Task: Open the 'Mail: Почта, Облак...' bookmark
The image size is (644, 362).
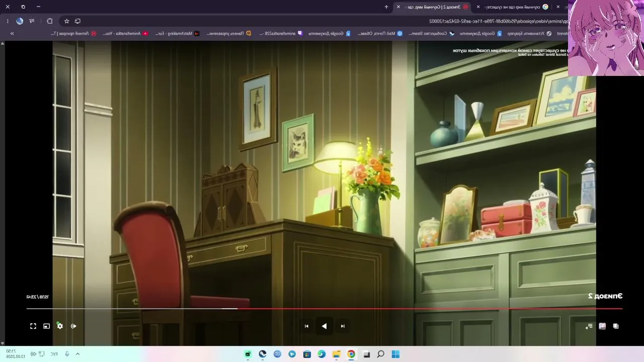Action: (x=380, y=34)
